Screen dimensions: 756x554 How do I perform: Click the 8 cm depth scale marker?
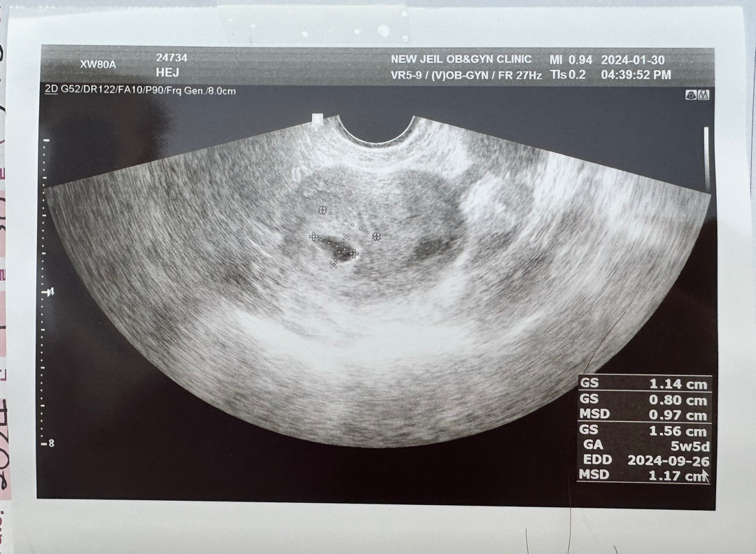tap(49, 443)
